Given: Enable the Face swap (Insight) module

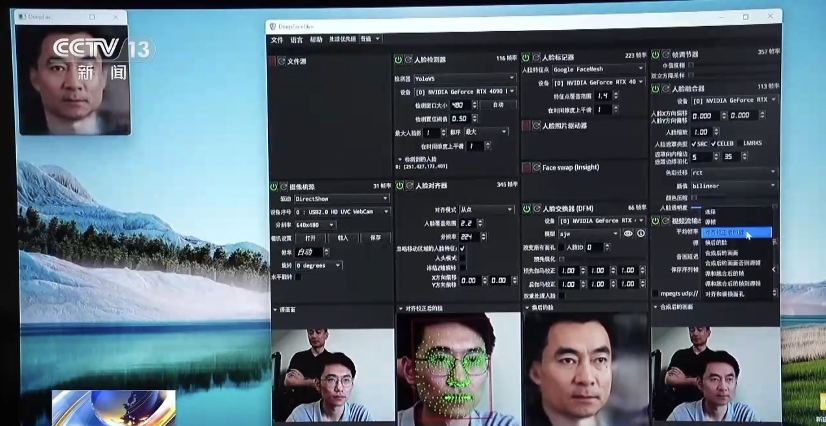Looking at the screenshot, I should click(x=526, y=167).
